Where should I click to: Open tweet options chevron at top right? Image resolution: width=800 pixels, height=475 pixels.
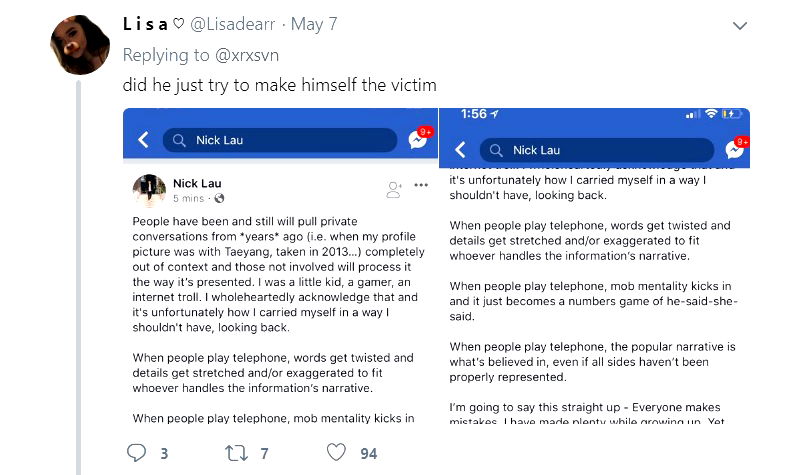coord(740,25)
